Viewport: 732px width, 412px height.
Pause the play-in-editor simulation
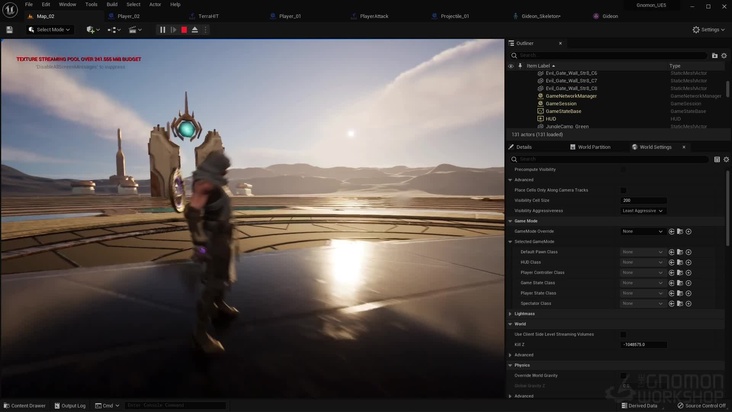click(x=163, y=30)
